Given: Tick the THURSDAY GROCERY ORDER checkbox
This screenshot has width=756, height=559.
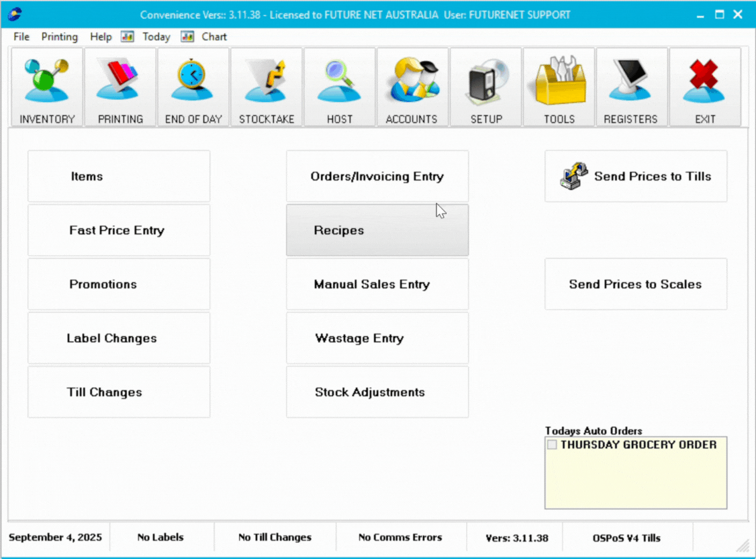Looking at the screenshot, I should click(552, 445).
